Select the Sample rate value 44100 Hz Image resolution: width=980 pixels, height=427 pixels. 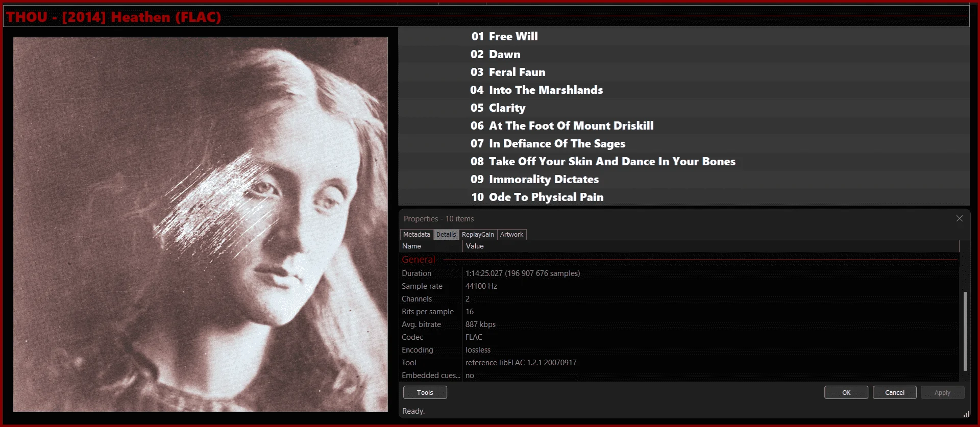point(481,286)
